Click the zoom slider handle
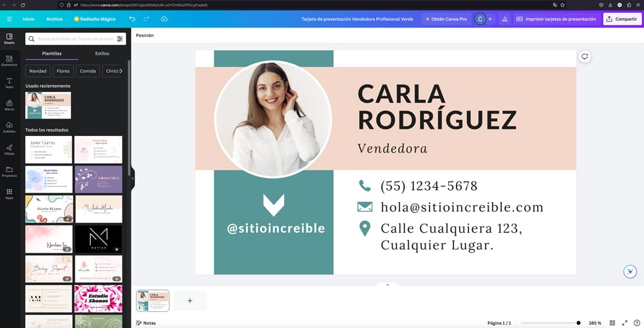 tap(578, 323)
